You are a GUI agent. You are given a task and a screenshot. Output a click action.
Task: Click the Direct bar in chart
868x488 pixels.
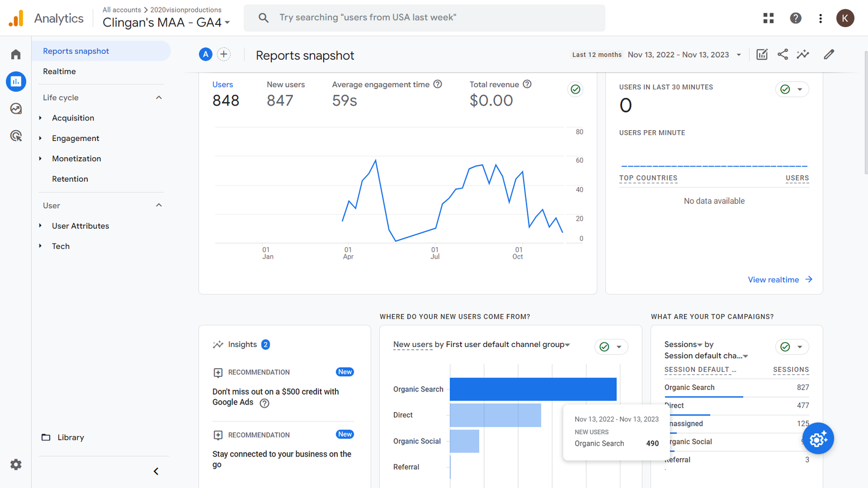[x=495, y=415]
